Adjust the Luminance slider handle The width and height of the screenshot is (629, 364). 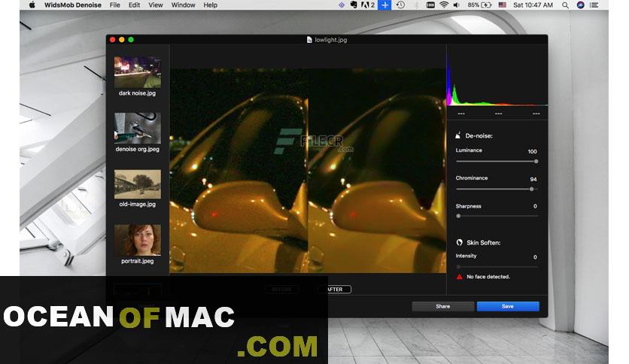[x=536, y=161]
